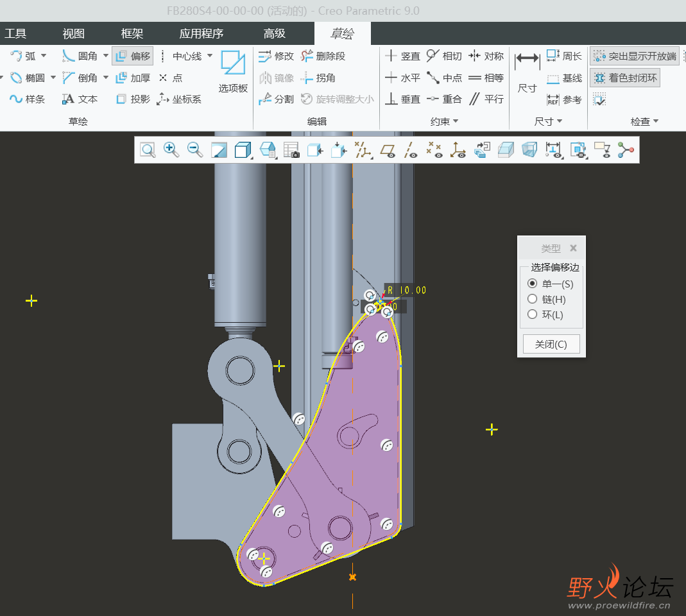Toggle Shade Closed Loops (着色封闭环)

point(625,78)
